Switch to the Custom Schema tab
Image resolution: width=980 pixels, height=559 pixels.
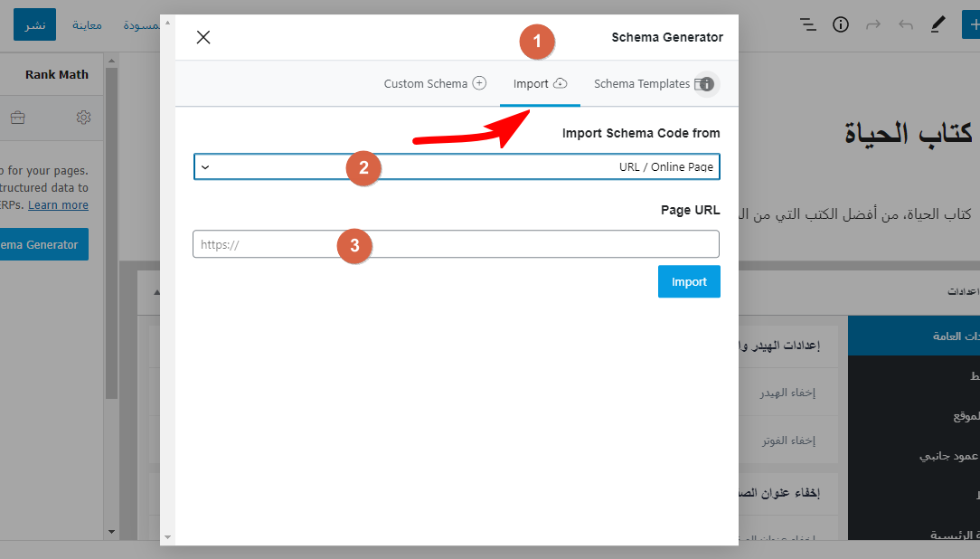click(435, 84)
